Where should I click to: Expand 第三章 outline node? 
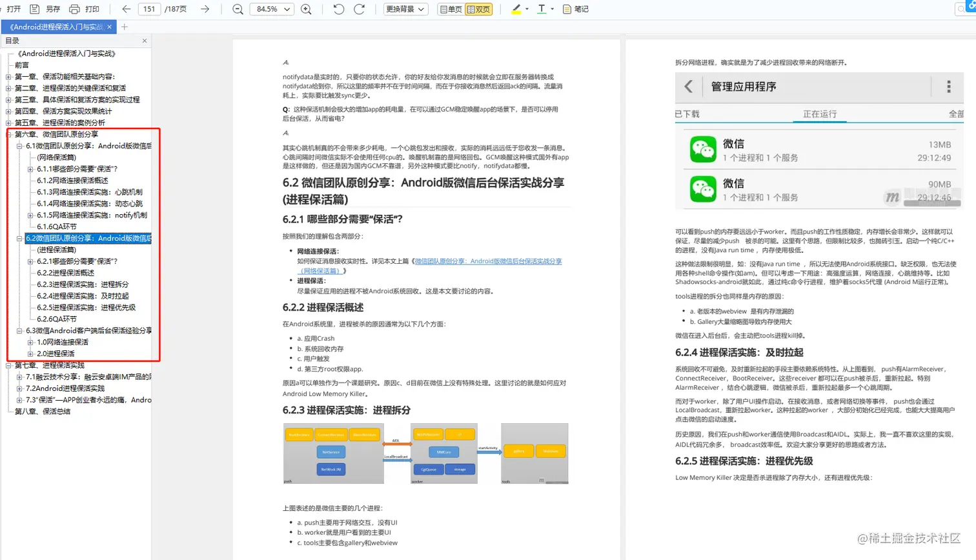(8, 100)
